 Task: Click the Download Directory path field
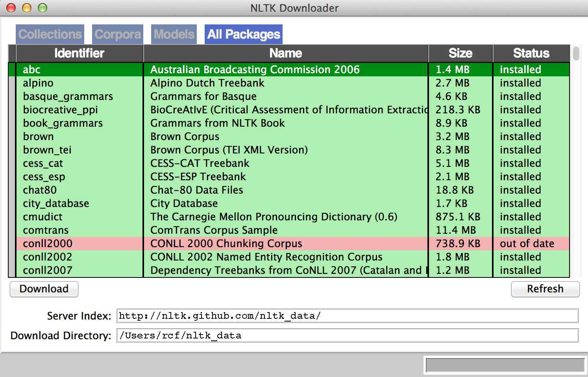348,336
